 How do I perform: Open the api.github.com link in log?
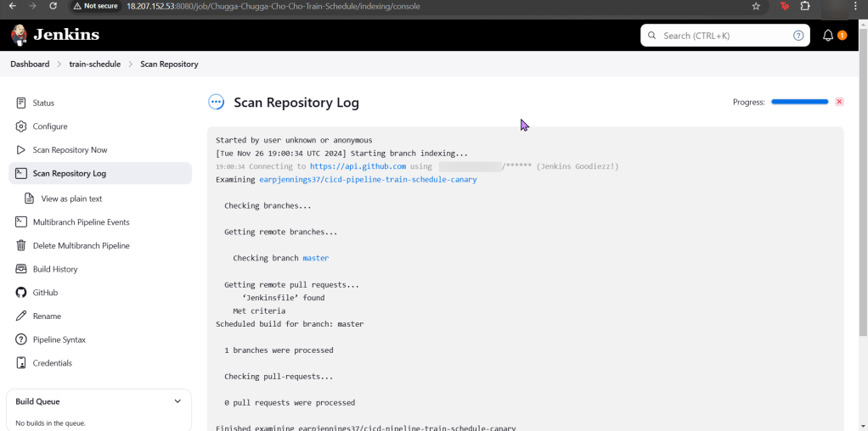(x=358, y=166)
